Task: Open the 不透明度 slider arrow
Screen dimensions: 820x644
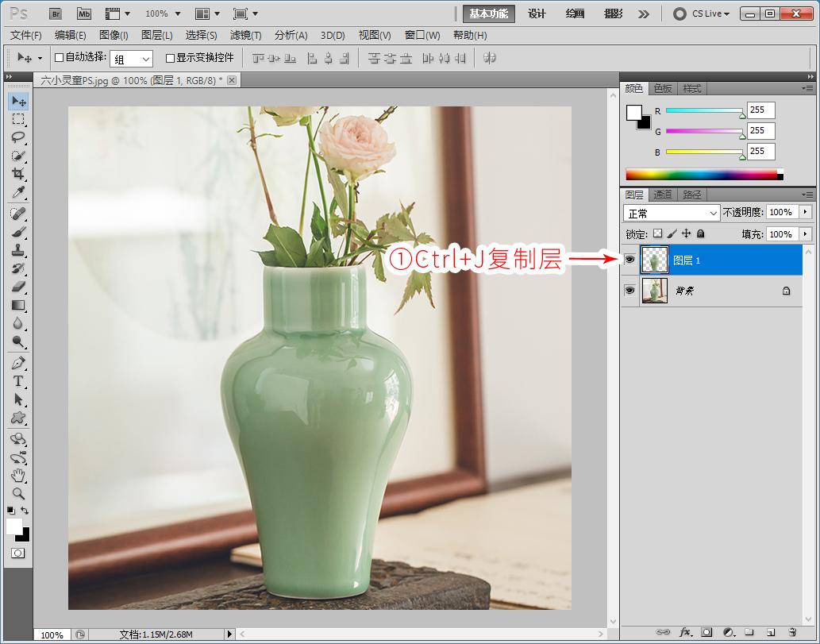Action: [805, 212]
